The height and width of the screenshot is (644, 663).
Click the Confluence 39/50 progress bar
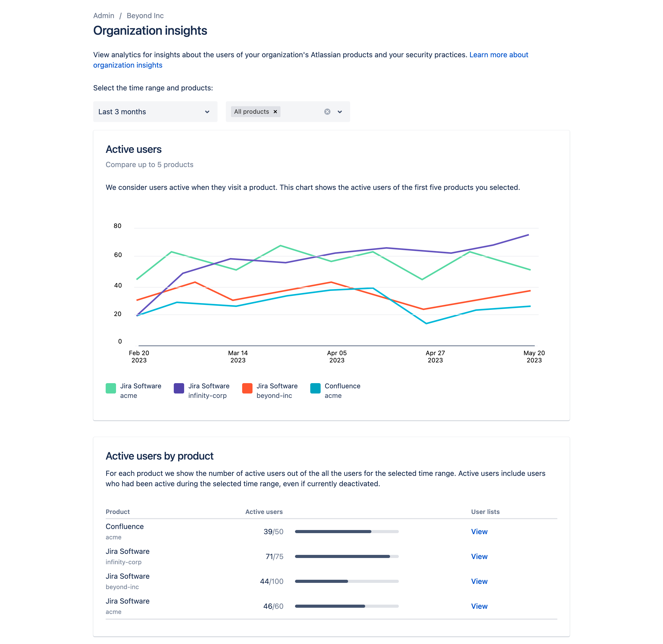[x=346, y=532]
